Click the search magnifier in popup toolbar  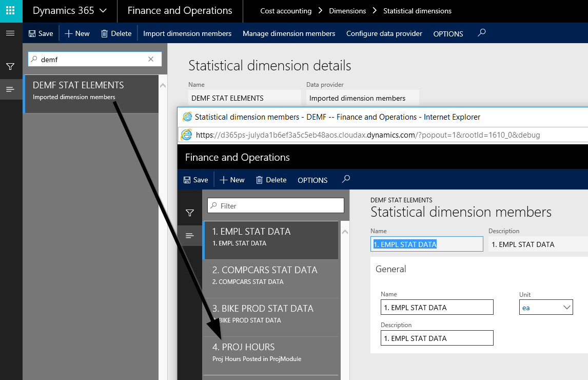tap(346, 179)
